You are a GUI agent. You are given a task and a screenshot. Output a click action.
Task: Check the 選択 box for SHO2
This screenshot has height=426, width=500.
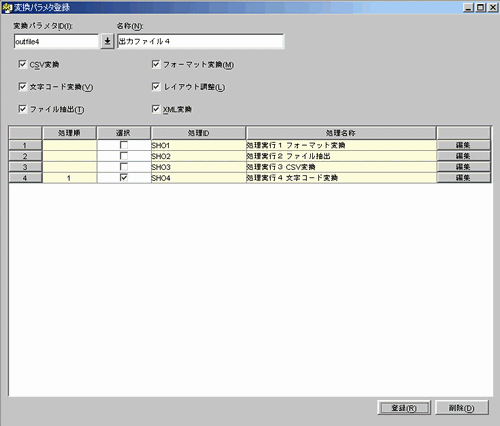124,156
